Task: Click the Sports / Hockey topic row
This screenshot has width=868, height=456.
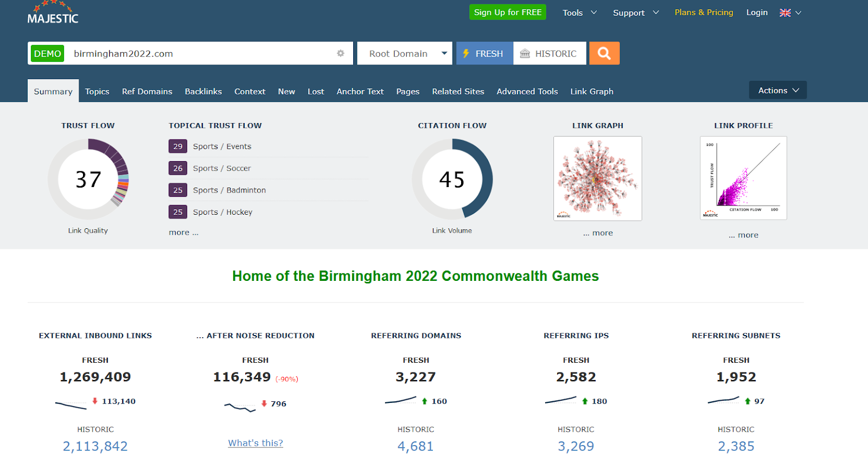Action: tap(269, 212)
